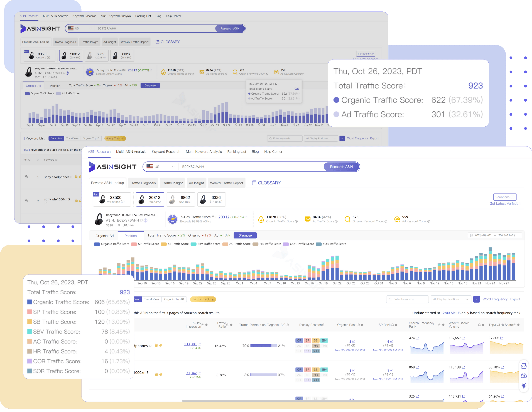Viewport: 532px width, 412px height.
Task: Open trend icon next to 133,381 impressions
Action: (199, 344)
